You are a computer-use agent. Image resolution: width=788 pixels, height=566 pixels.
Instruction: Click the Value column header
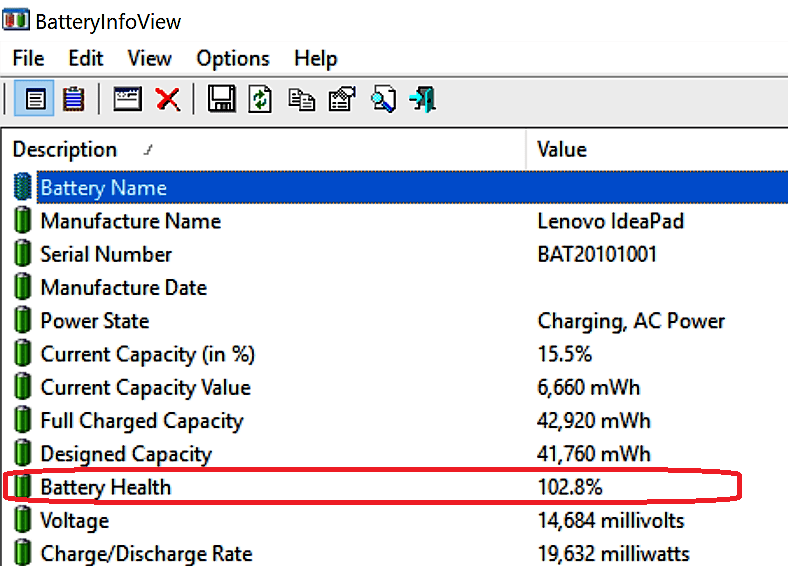(562, 150)
